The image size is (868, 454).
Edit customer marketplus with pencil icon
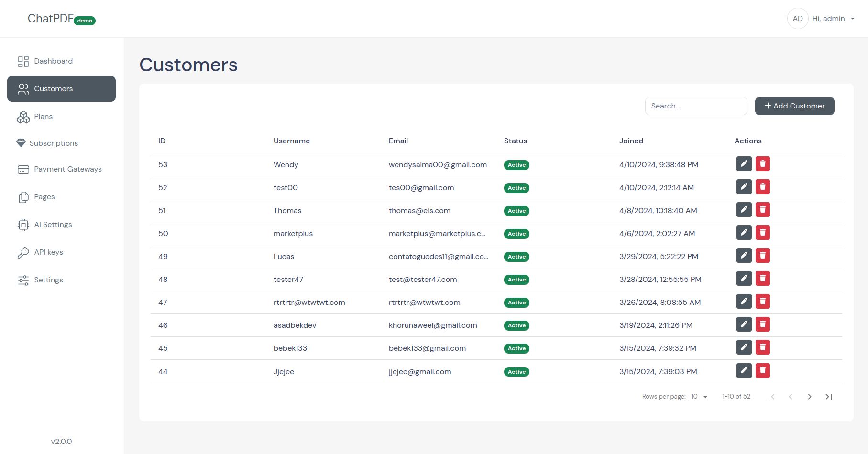744,233
